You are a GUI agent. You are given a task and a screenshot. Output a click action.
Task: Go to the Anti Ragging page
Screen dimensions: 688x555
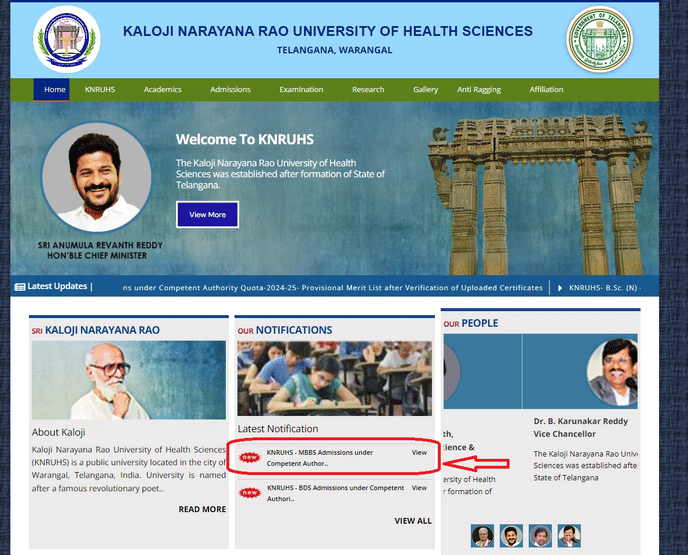tap(479, 90)
